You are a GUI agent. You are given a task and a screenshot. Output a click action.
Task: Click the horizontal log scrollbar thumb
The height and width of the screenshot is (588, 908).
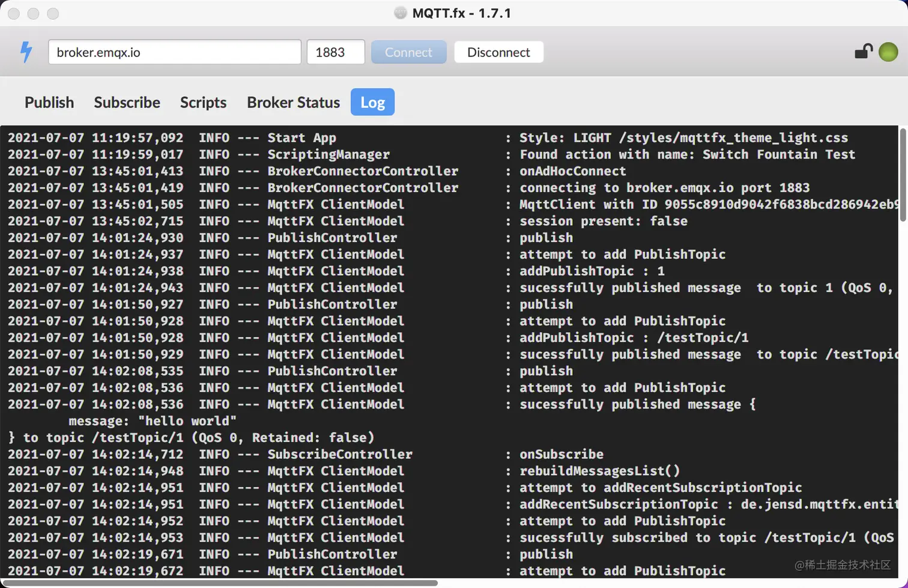click(219, 583)
